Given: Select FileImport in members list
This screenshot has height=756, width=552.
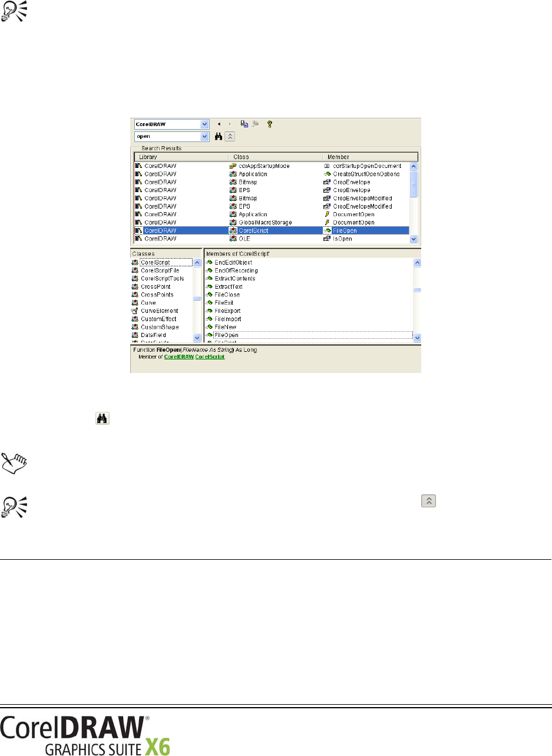Looking at the screenshot, I should pyautogui.click(x=229, y=319).
